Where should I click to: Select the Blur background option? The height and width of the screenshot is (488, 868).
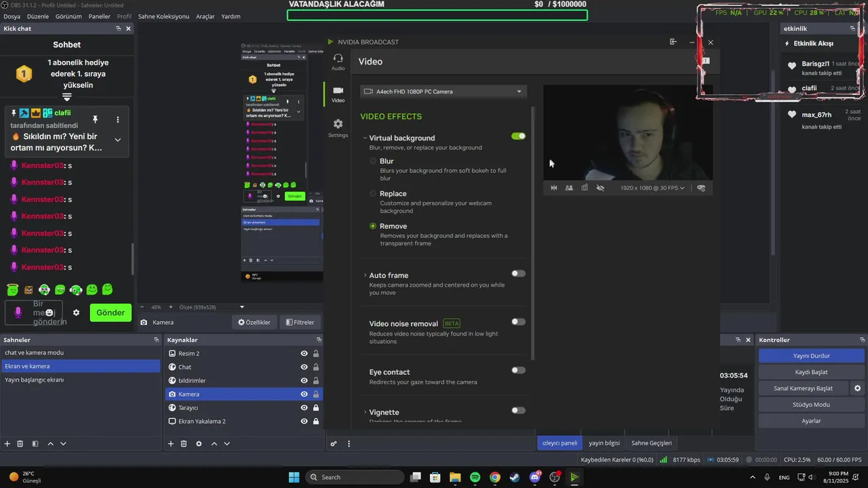[373, 161]
